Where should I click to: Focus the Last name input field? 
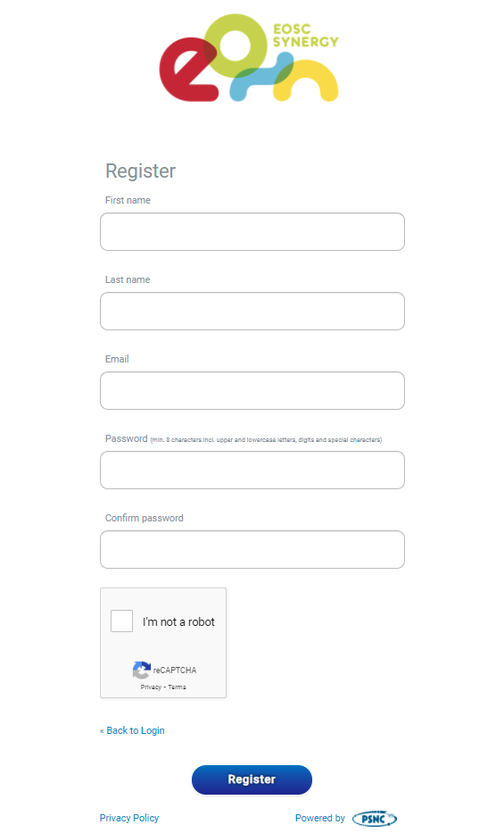point(252,312)
